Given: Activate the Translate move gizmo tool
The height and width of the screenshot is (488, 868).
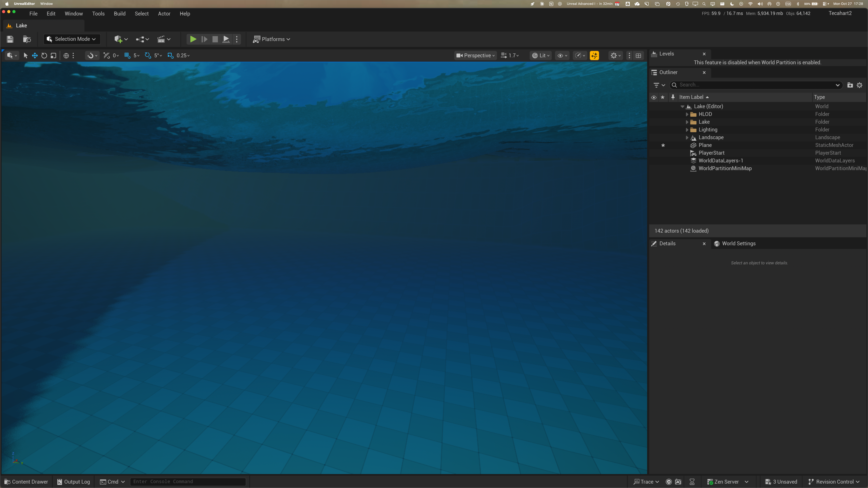Looking at the screenshot, I should 35,56.
